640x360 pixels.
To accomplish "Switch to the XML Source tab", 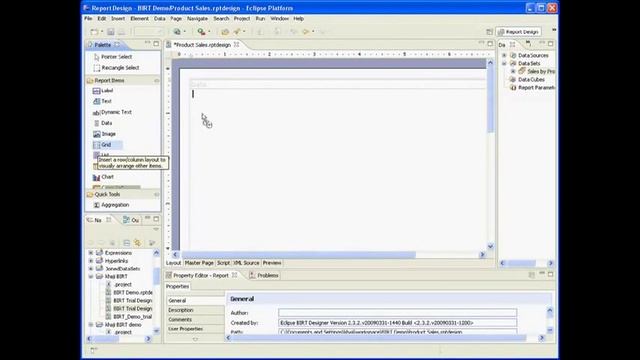I will [x=246, y=263].
